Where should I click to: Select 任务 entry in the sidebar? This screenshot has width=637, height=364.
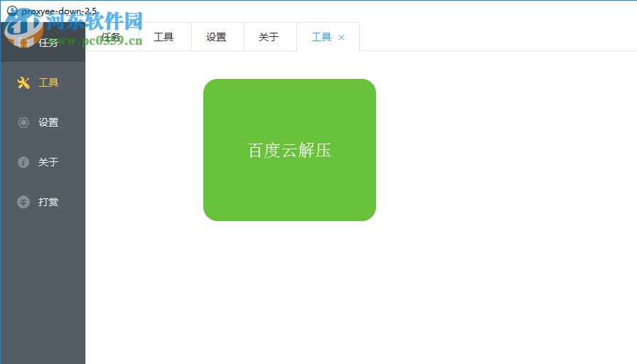coord(43,42)
